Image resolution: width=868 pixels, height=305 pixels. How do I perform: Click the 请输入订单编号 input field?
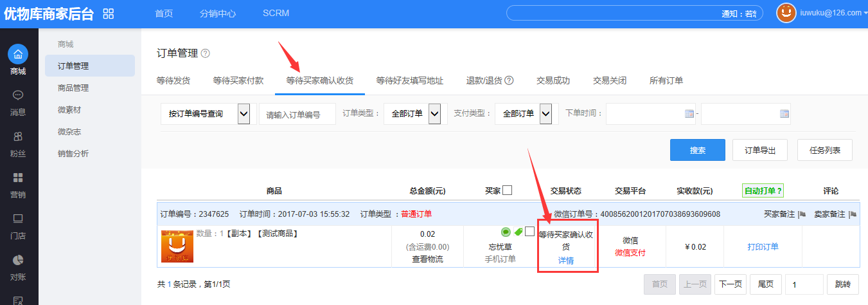click(x=297, y=114)
